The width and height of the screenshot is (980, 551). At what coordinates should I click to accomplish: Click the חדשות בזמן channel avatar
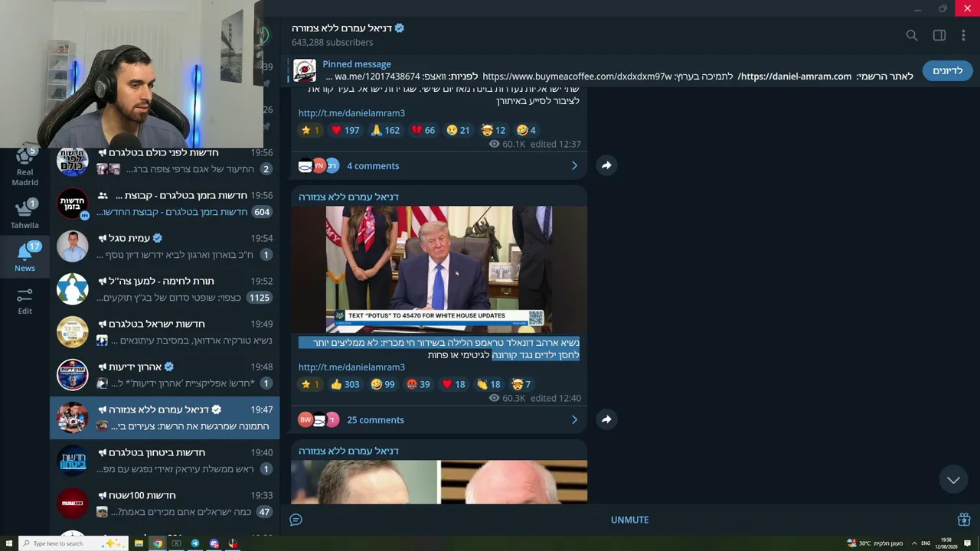pos(73,204)
